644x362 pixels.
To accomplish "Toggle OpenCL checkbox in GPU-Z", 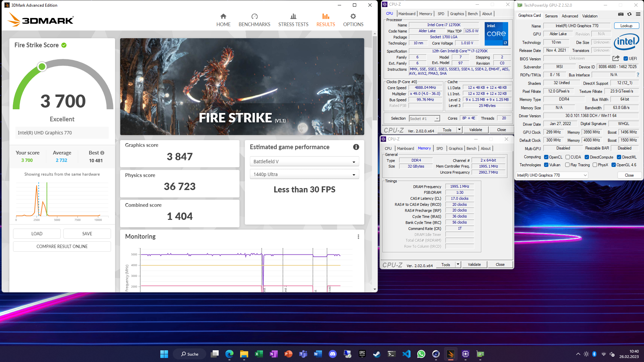I will pos(546,157).
